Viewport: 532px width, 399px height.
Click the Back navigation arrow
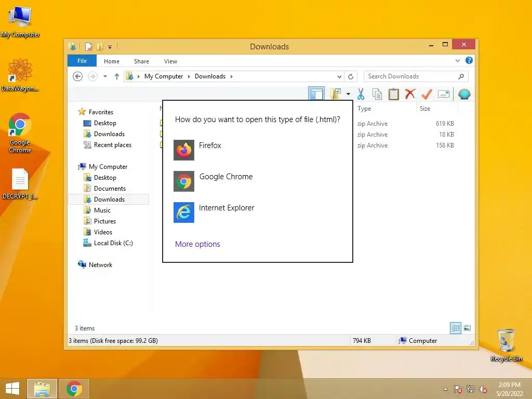78,76
